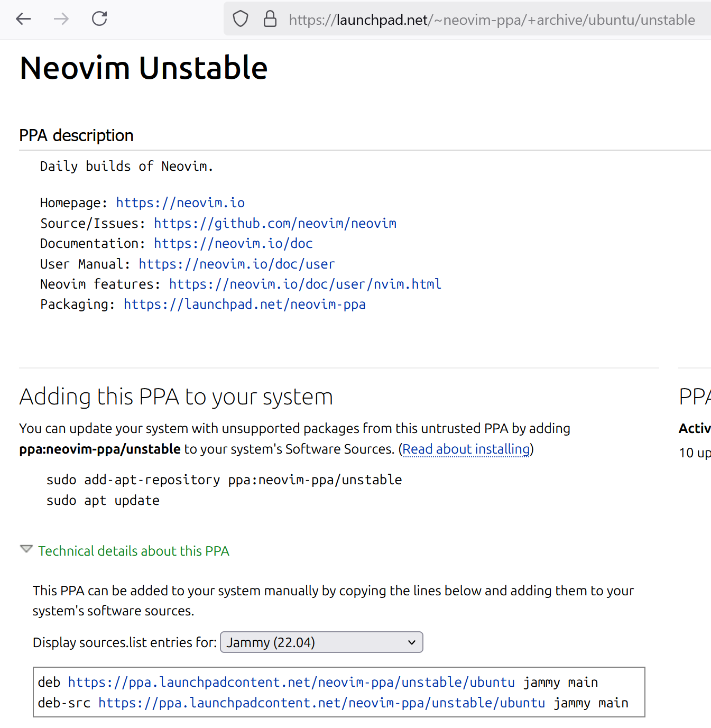Follow the neovim.io/doc documentation link
This screenshot has width=711, height=728.
tap(233, 244)
